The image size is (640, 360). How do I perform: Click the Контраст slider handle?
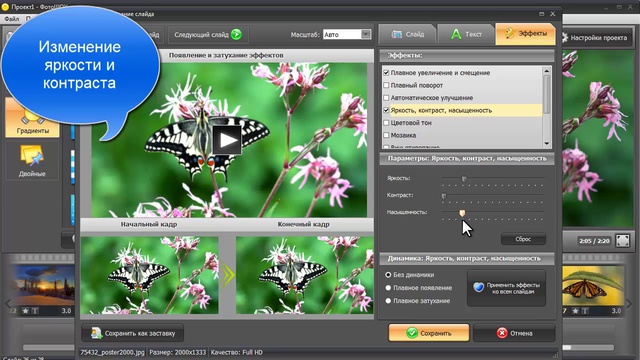pyautogui.click(x=444, y=196)
